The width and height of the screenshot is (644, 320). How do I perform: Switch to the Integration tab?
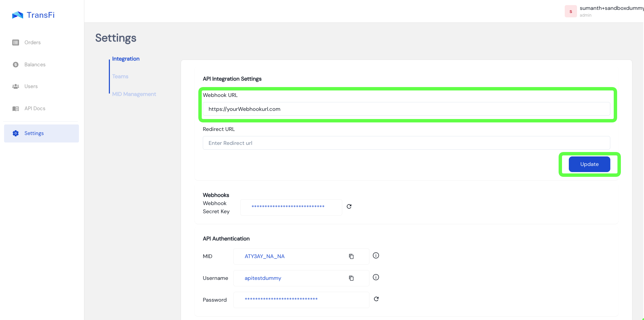click(126, 59)
